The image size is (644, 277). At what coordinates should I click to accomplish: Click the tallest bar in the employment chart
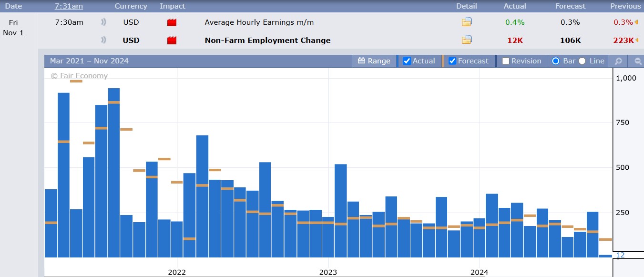pos(112,172)
